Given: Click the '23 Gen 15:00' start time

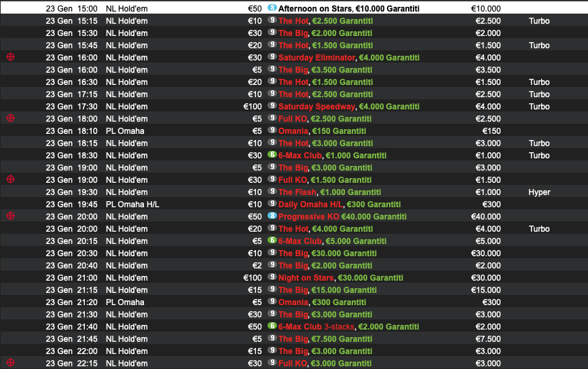Looking at the screenshot, I should (x=71, y=9).
